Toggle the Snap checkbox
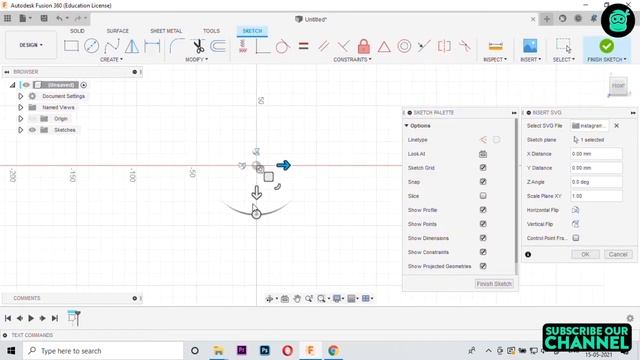Screen dimensions: 640x360 pos(483,182)
